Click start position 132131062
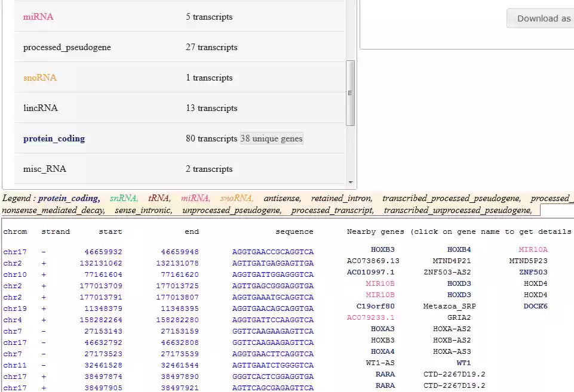The image size is (574, 392). pos(101,263)
